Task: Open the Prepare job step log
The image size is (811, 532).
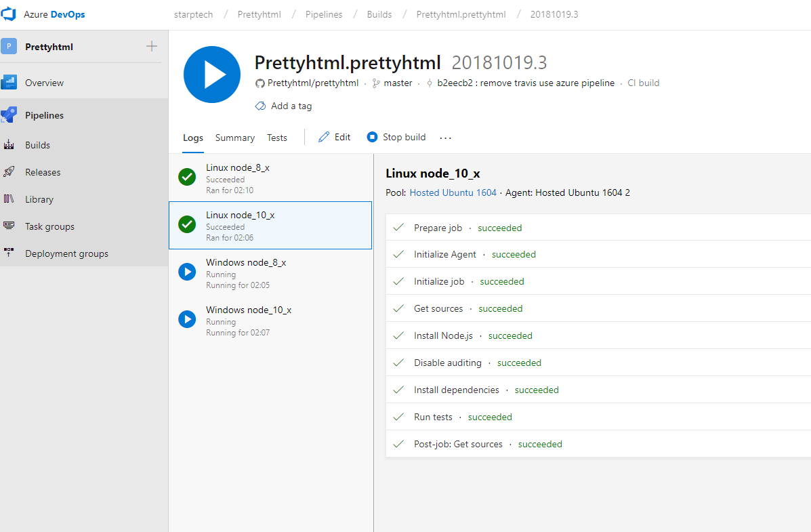Action: point(598,228)
